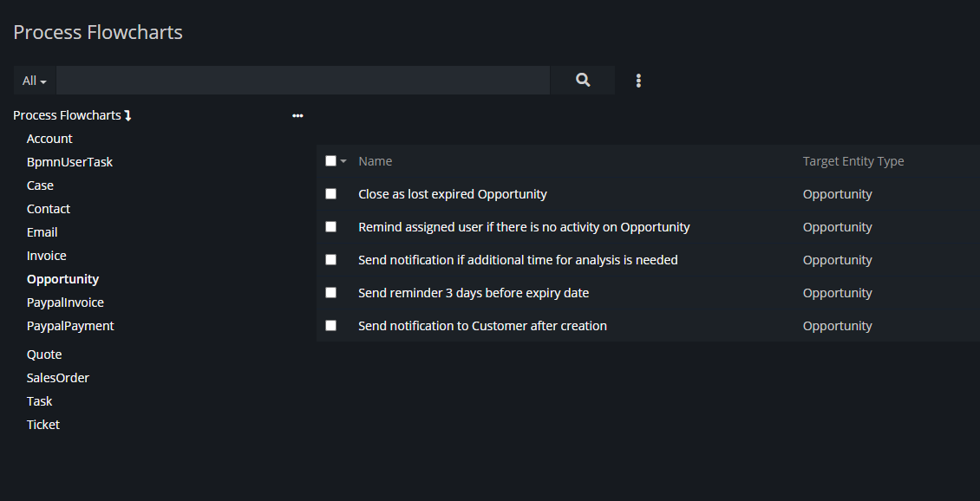980x501 pixels.
Task: Open the Send notification if additional time flowchart
Action: [x=518, y=260]
